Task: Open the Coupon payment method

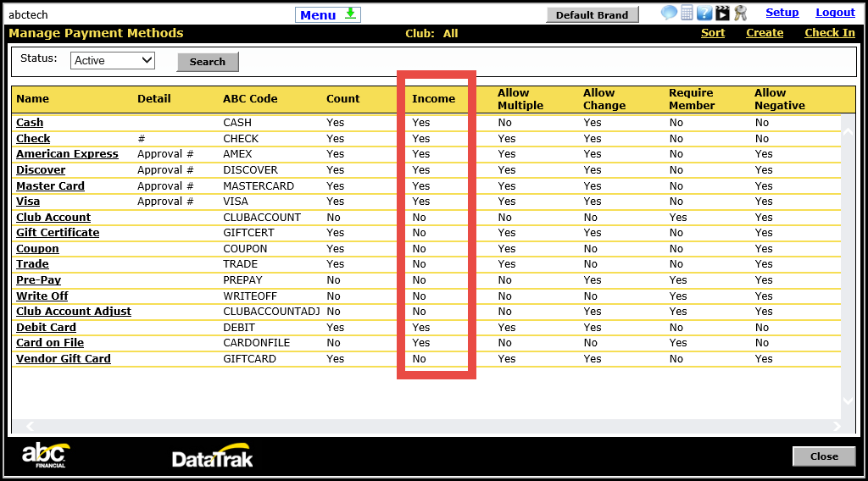Action: [x=37, y=248]
